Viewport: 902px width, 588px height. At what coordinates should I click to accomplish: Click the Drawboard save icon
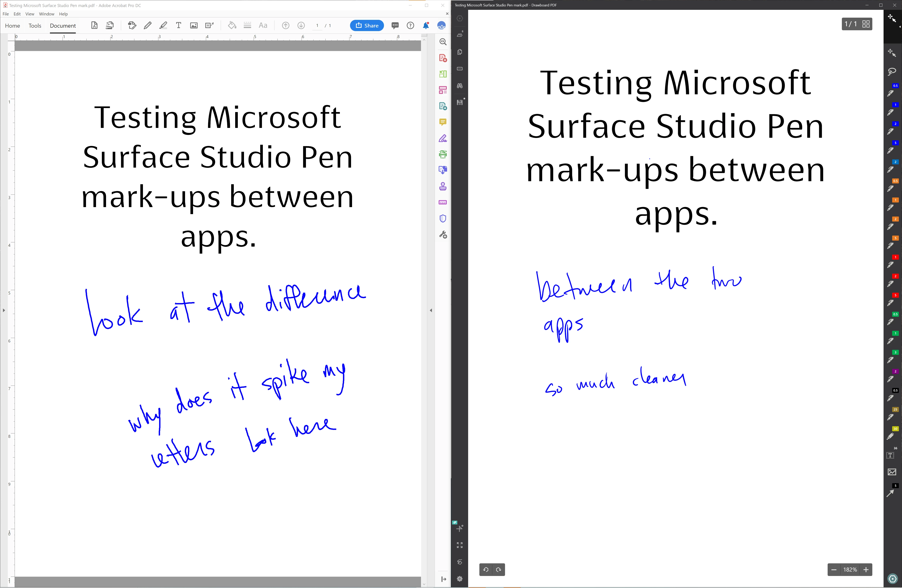coord(460,102)
